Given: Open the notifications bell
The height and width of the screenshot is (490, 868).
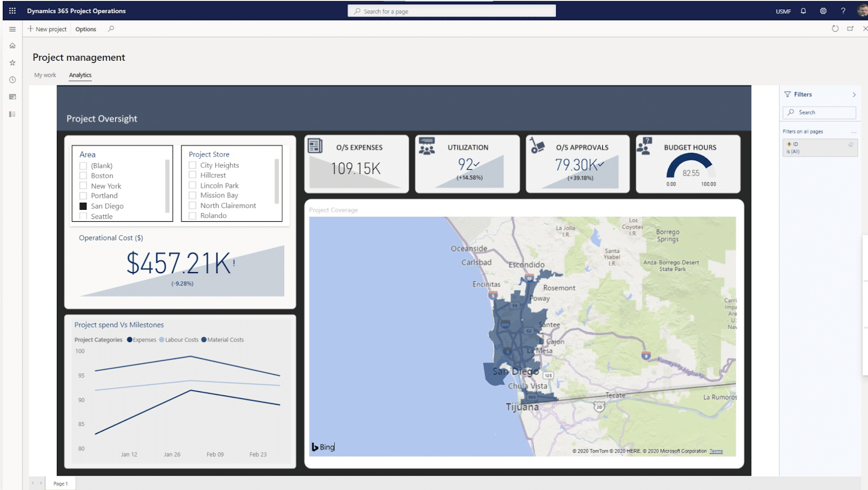Looking at the screenshot, I should click(x=803, y=11).
